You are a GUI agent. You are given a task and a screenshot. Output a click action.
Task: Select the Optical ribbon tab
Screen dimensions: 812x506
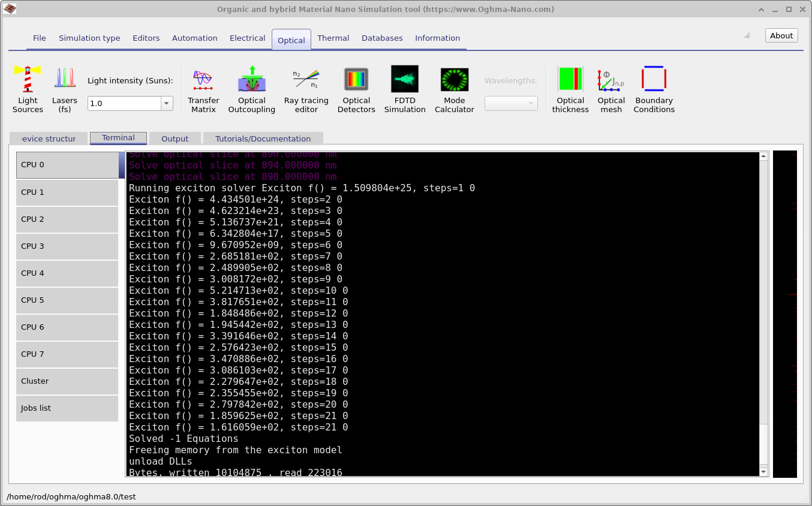coord(291,40)
